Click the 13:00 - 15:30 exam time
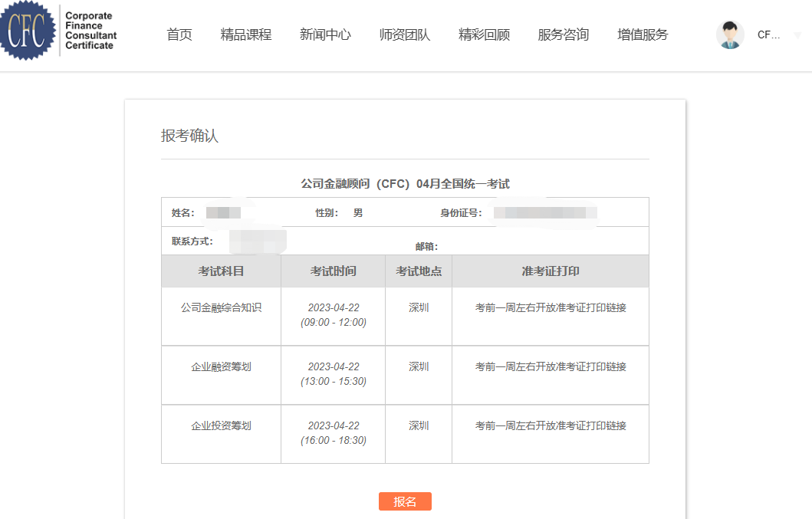 [x=334, y=381]
